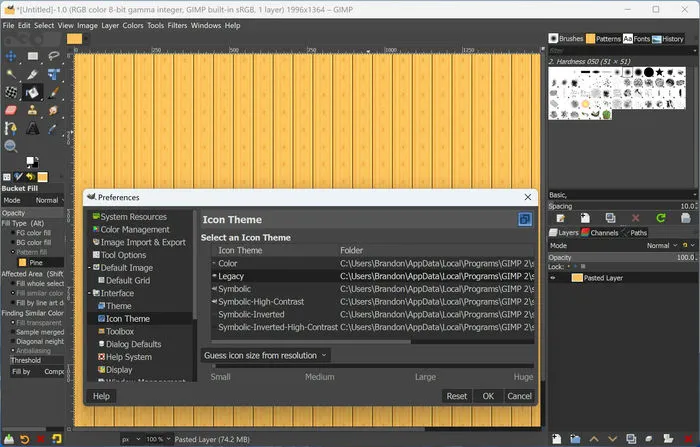Click the red delete brush icon

coord(636,218)
